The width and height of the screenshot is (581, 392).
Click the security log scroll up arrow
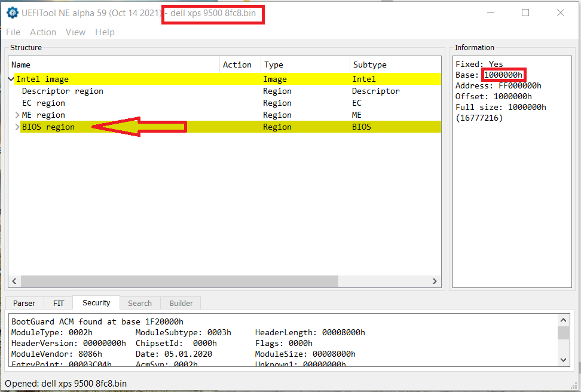point(563,320)
